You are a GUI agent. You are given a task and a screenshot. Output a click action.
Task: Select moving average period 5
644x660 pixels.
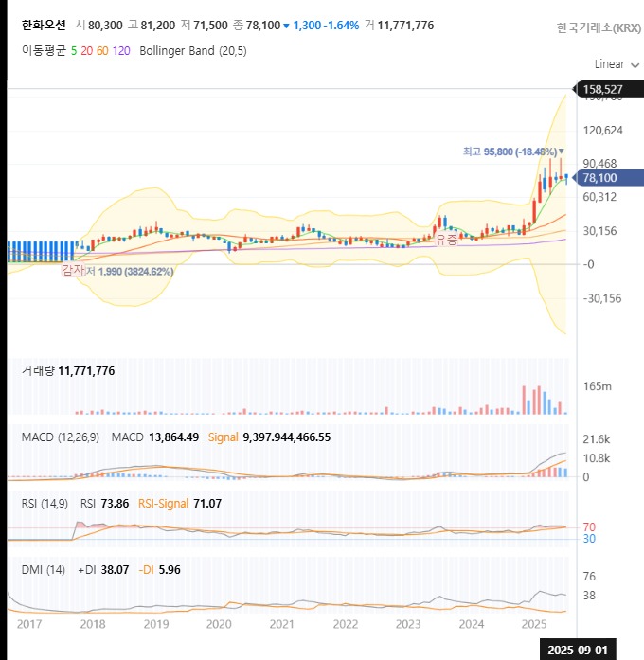(x=74, y=51)
